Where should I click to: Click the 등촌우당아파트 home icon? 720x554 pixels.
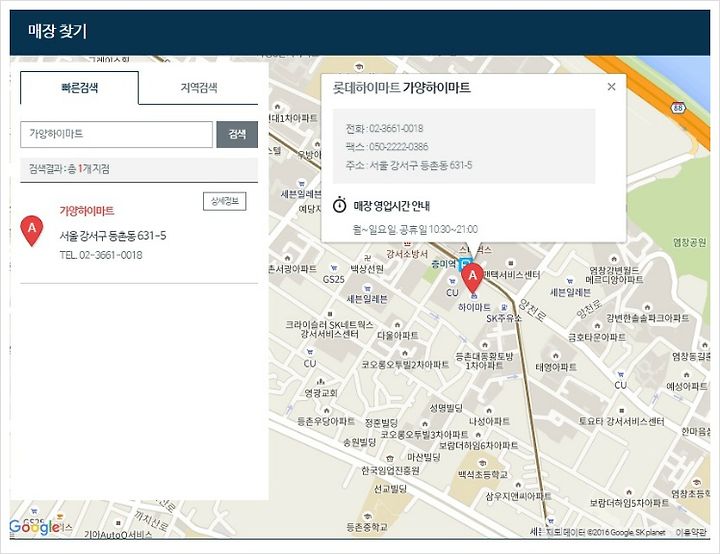point(326,411)
